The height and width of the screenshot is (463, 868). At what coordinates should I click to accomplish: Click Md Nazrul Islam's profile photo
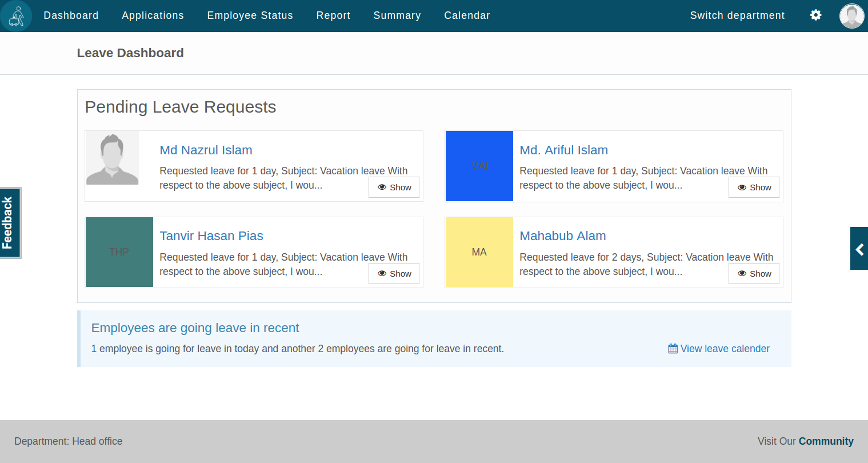tap(112, 158)
